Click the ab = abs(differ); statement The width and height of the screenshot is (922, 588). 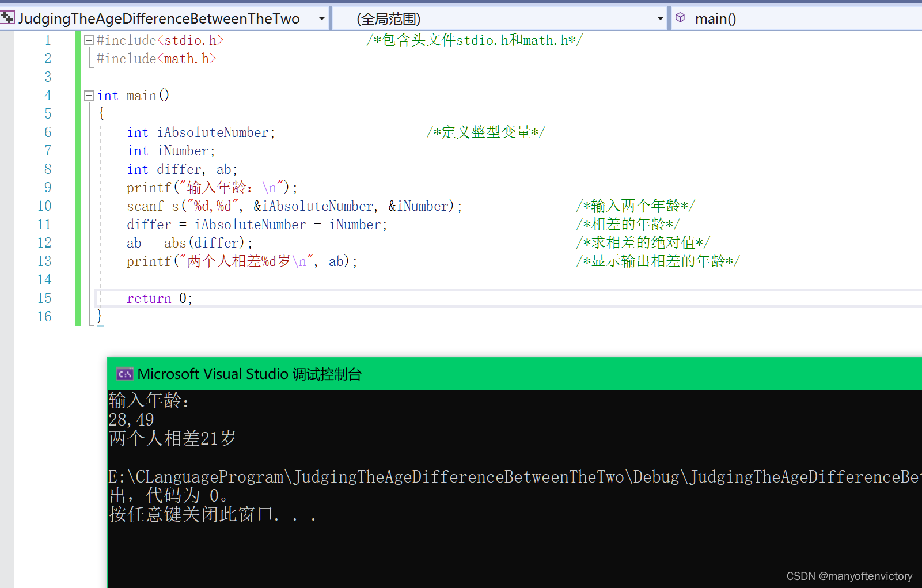[x=189, y=243]
